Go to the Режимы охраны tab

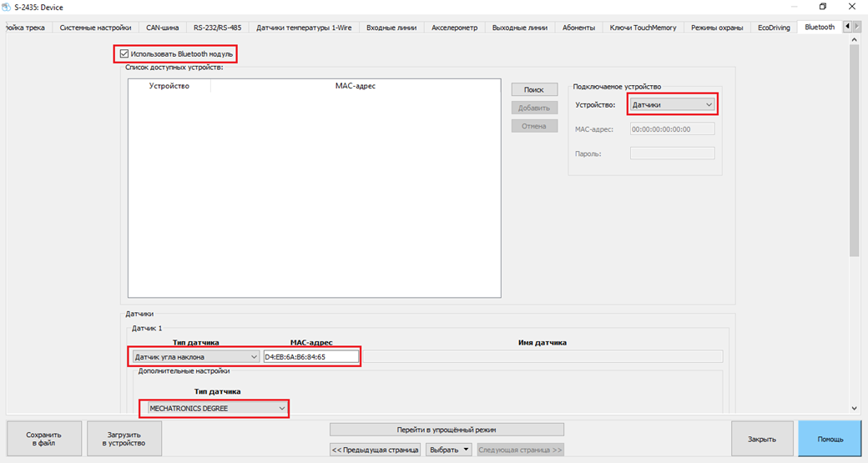click(x=717, y=28)
